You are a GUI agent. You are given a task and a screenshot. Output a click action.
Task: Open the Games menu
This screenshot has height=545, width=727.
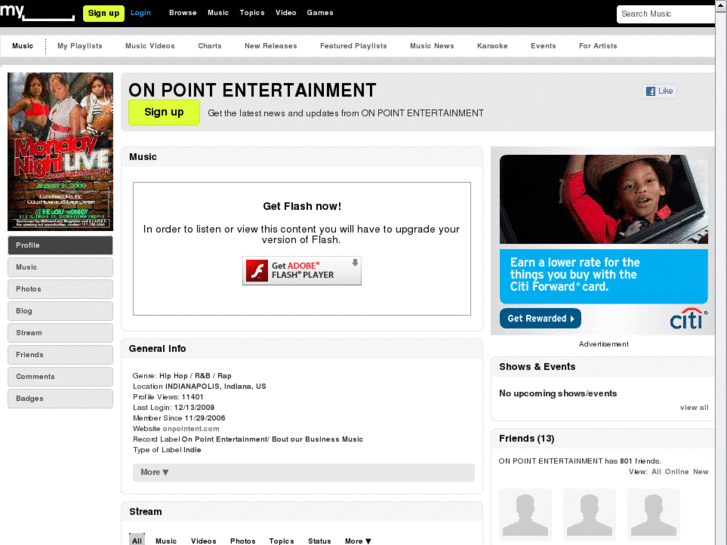320,13
